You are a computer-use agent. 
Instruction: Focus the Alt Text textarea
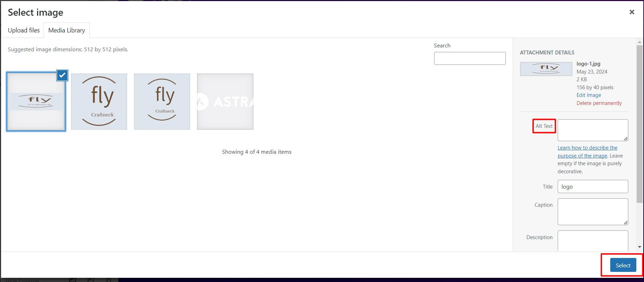(593, 130)
